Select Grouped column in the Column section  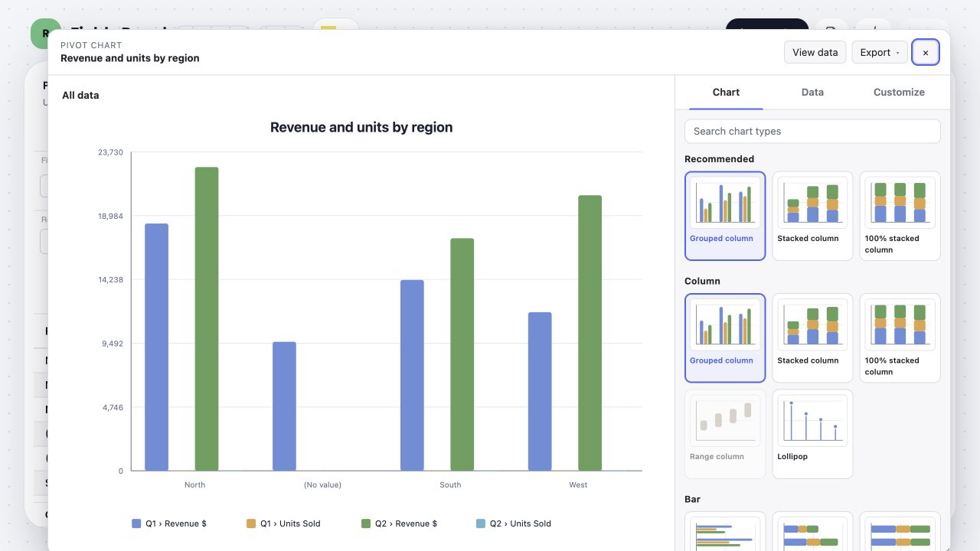click(725, 337)
